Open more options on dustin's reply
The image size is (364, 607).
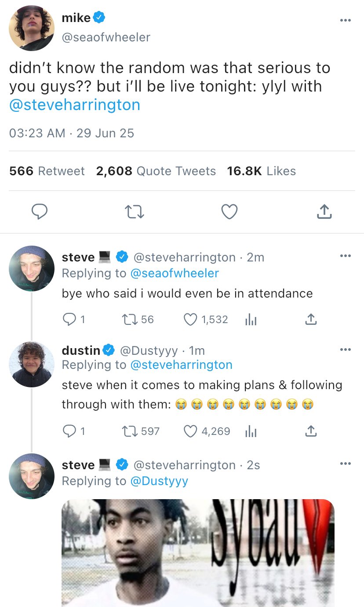tap(346, 349)
